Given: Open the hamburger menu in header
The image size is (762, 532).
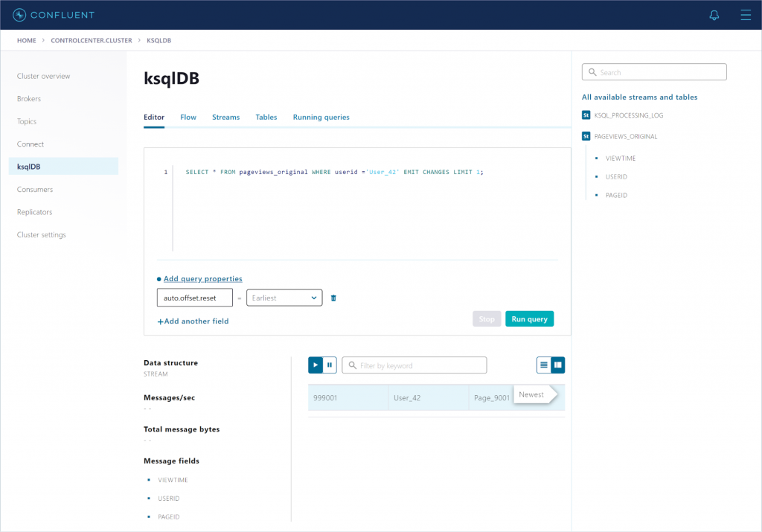Looking at the screenshot, I should pos(746,15).
